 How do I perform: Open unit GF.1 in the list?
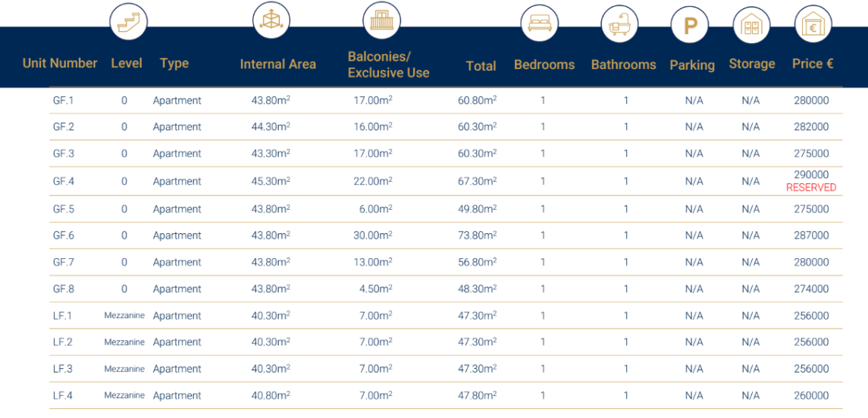tap(64, 100)
